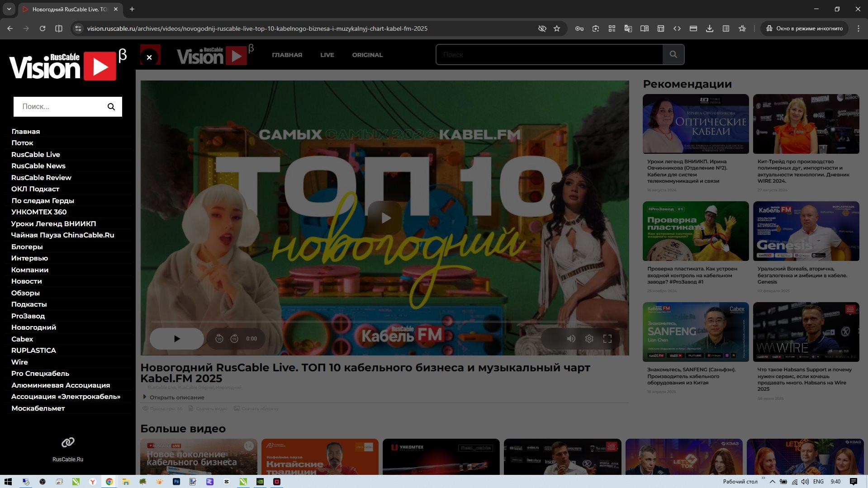Show hidden system tray icons chevron
The width and height of the screenshot is (868, 488).
click(x=772, y=482)
